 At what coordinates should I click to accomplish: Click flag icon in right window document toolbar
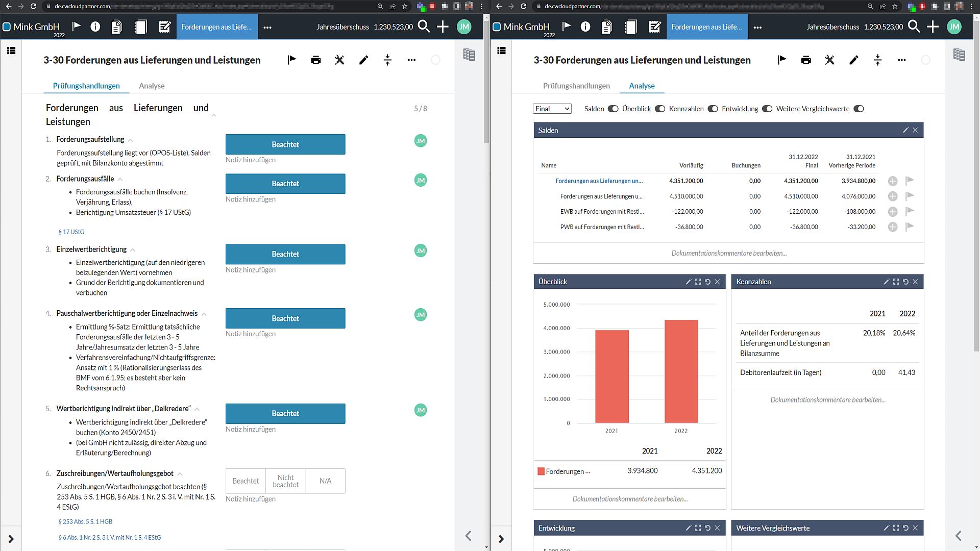coord(782,60)
